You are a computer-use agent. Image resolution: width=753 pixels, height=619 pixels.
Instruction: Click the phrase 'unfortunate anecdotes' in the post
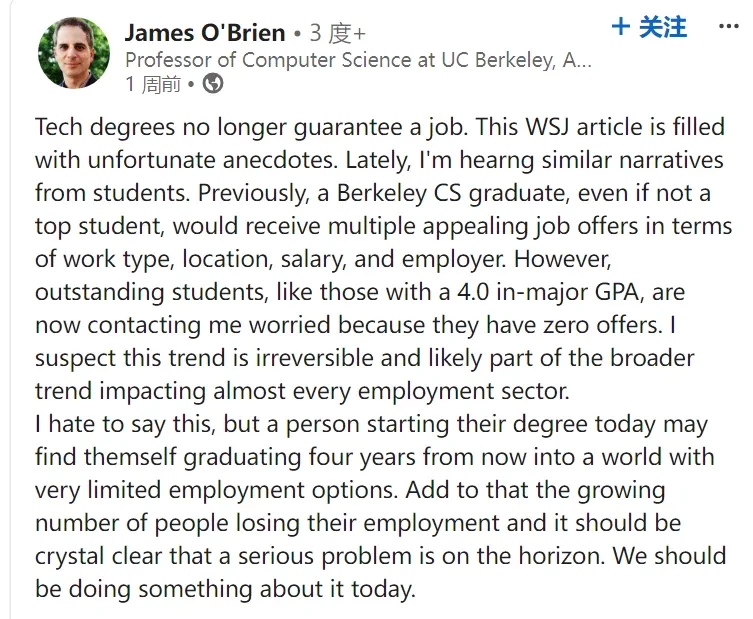[x=213, y=160]
